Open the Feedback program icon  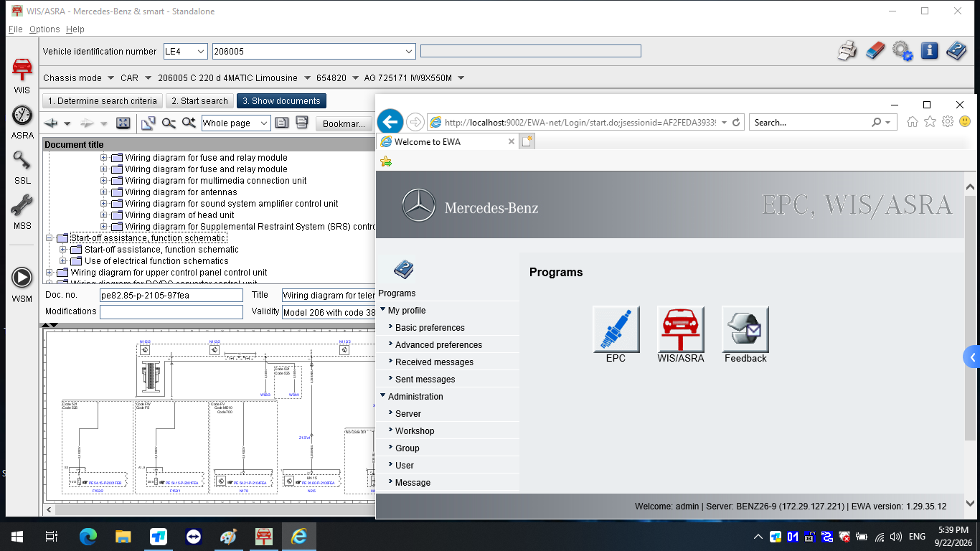(745, 329)
